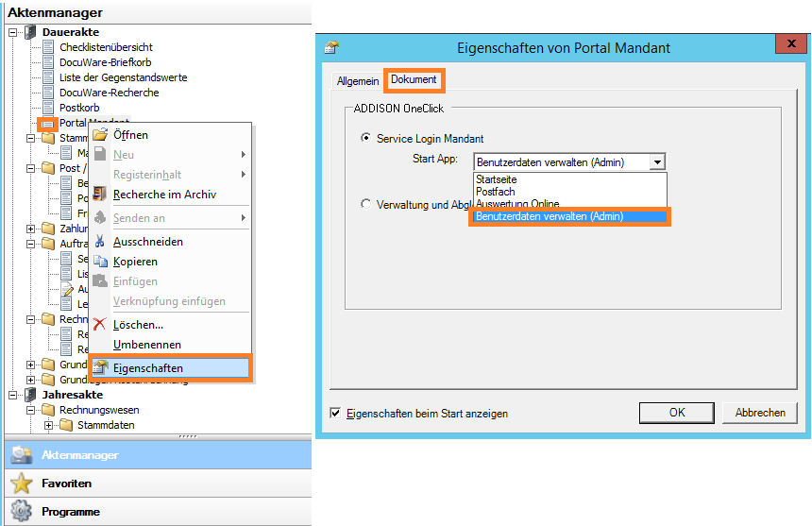The height and width of the screenshot is (526, 812).
Task: Click the Favoriten star icon
Action: tap(21, 483)
